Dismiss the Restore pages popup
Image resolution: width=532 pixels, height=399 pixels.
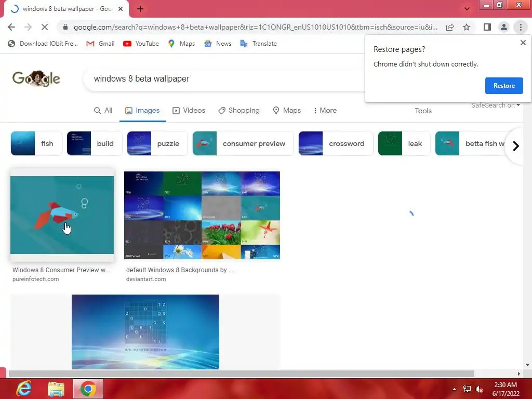[523, 43]
